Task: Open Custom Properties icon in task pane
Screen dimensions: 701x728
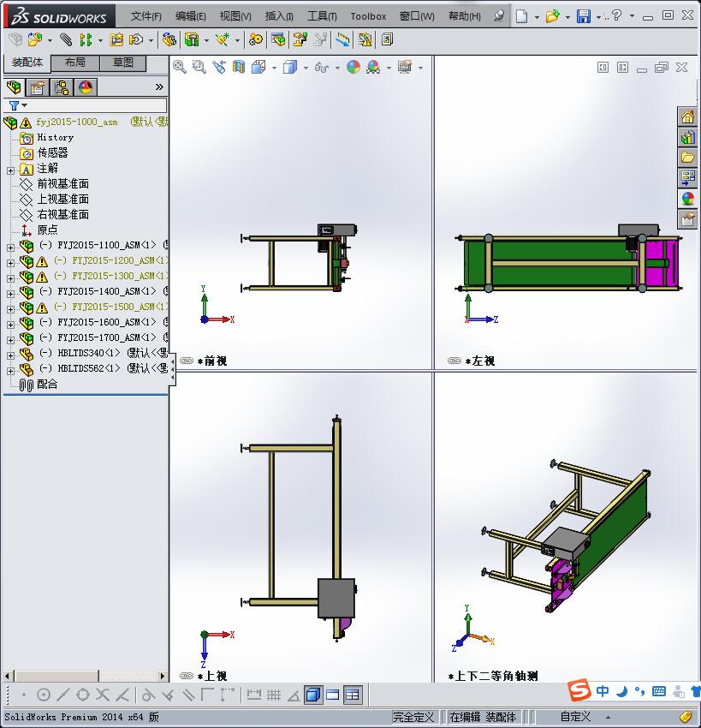Action: pos(687,219)
